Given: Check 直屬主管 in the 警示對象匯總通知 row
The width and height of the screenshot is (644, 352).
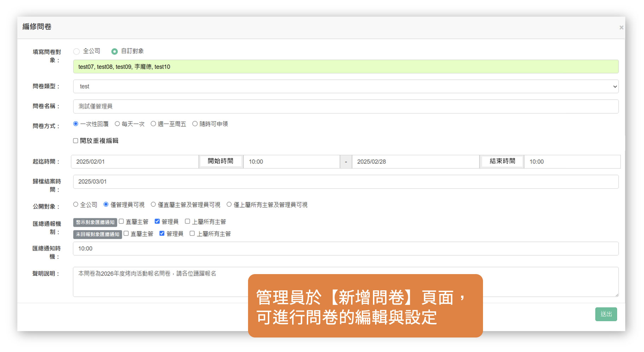Looking at the screenshot, I should pyautogui.click(x=121, y=221).
